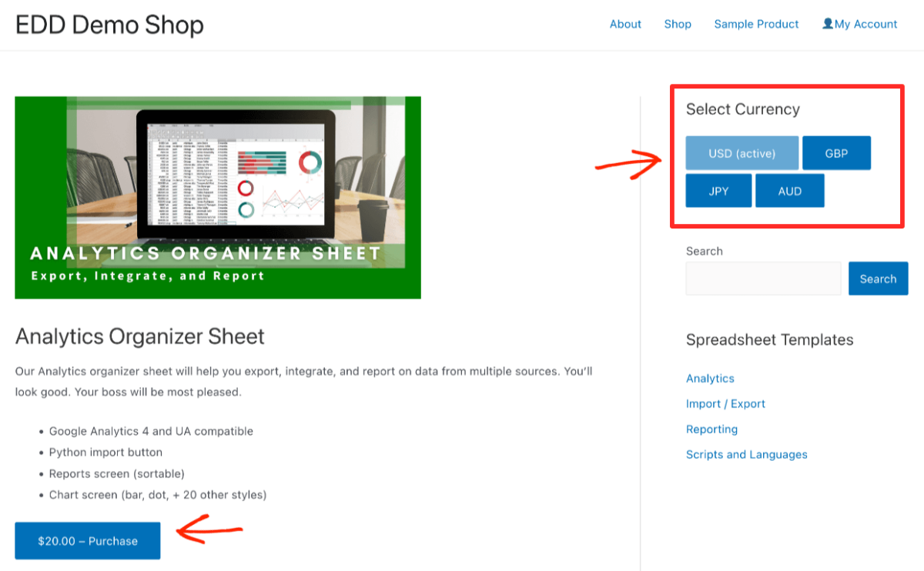Image resolution: width=924 pixels, height=571 pixels.
Task: Click the highlighted Select Currency panel heading
Action: 742,109
